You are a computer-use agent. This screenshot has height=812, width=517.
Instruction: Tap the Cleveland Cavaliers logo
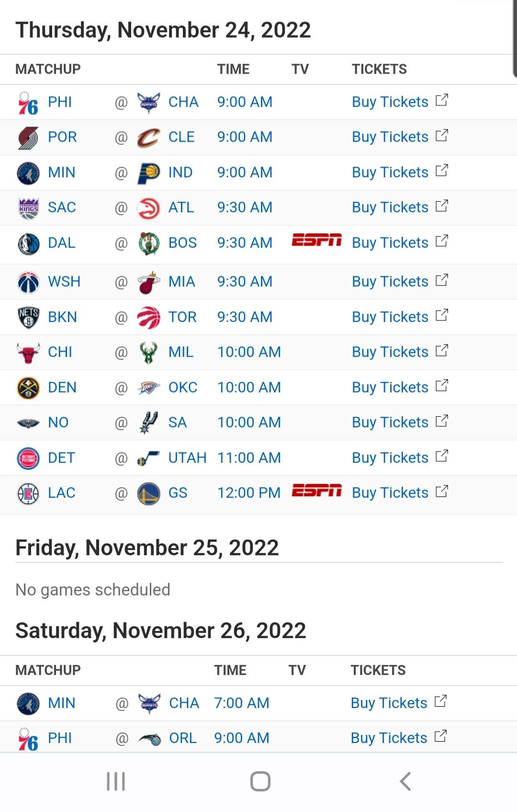click(148, 137)
